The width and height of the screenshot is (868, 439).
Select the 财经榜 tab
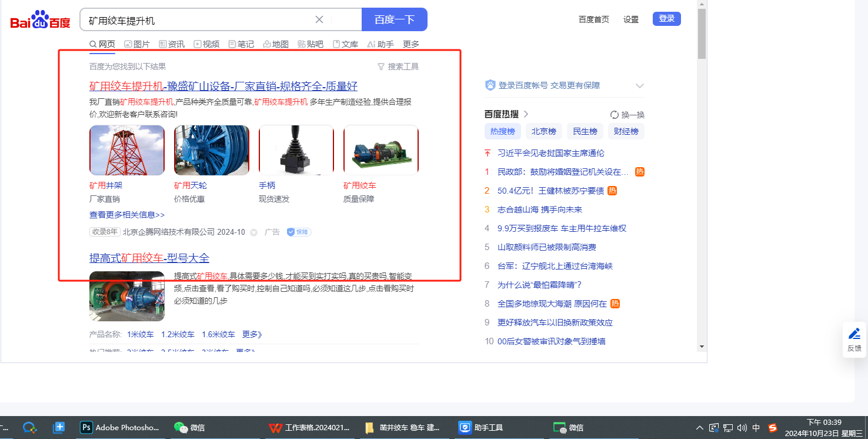coord(626,131)
